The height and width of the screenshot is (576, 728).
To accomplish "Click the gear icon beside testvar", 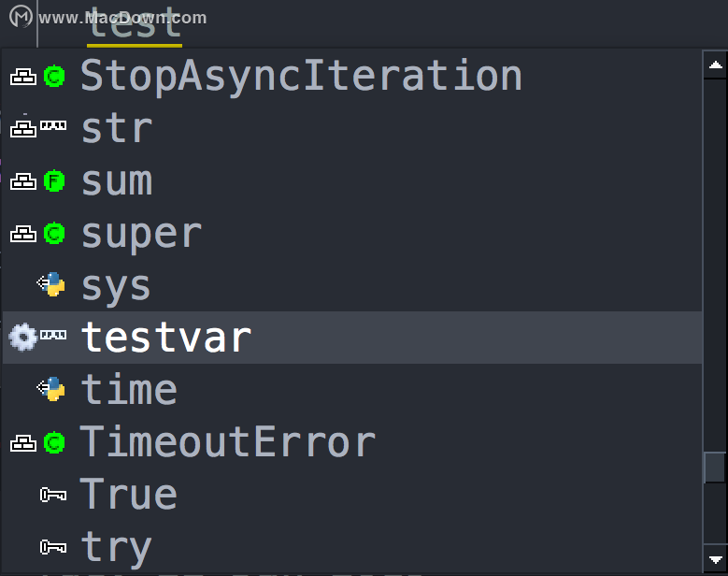I will click(x=22, y=337).
